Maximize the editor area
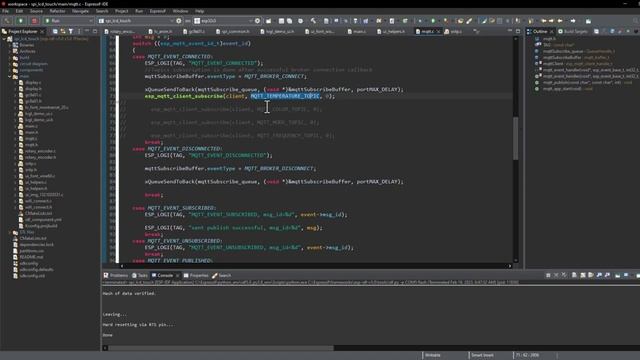Image resolution: width=640 pixels, height=360 pixels. pos(518,31)
